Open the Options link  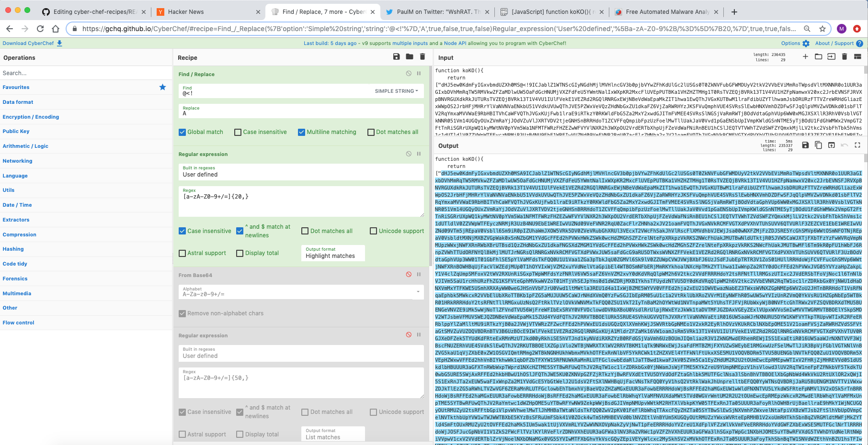790,43
